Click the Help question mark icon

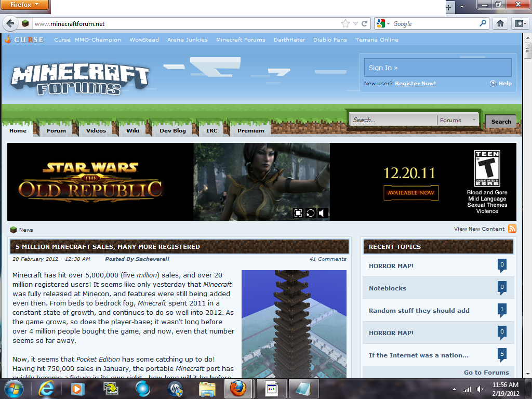(x=493, y=84)
